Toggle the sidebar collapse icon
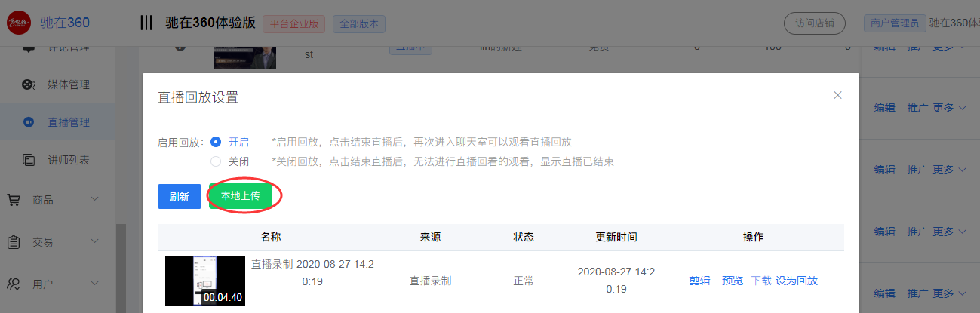 146,23
